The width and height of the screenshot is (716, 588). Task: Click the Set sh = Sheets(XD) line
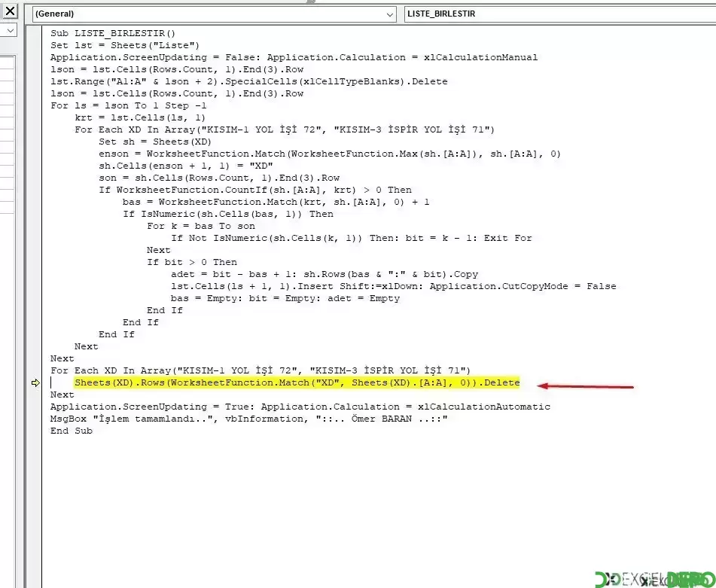[155, 142]
